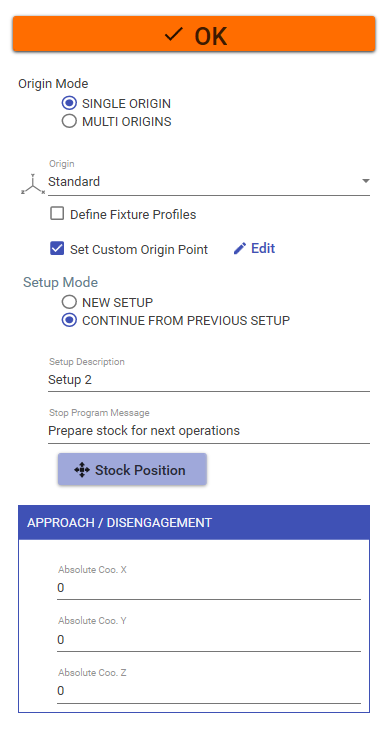Select CONTINUE FROM PREVIOUS SETUP option

click(x=69, y=321)
